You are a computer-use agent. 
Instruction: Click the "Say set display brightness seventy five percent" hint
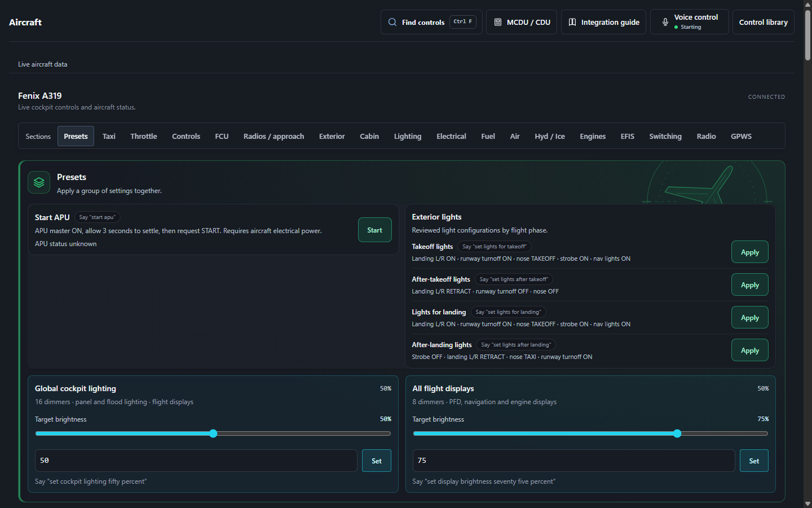pyautogui.click(x=484, y=481)
